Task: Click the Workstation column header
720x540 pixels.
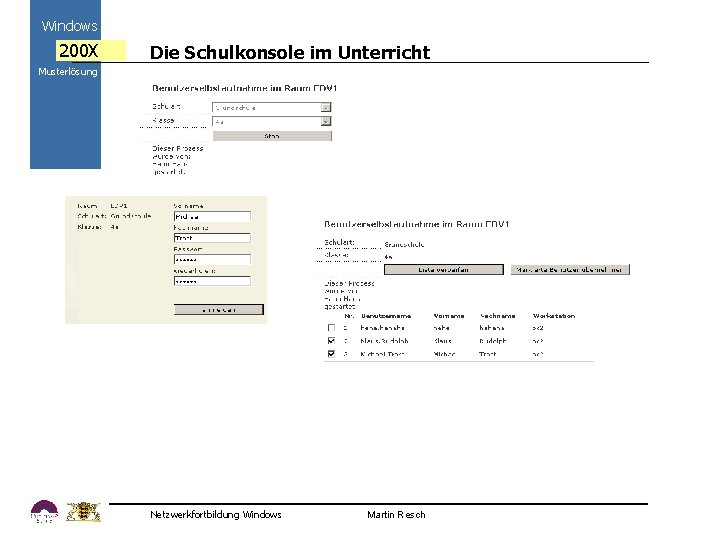Action: pyautogui.click(x=554, y=316)
